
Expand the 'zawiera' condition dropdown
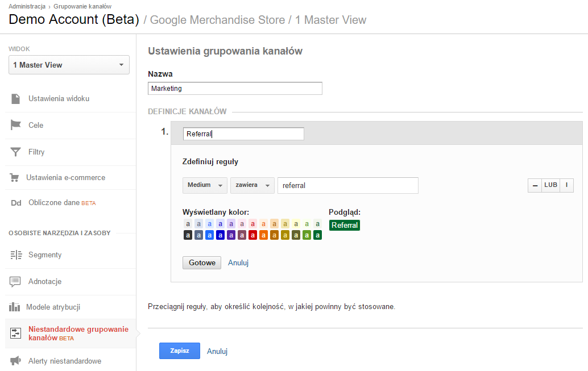click(252, 185)
